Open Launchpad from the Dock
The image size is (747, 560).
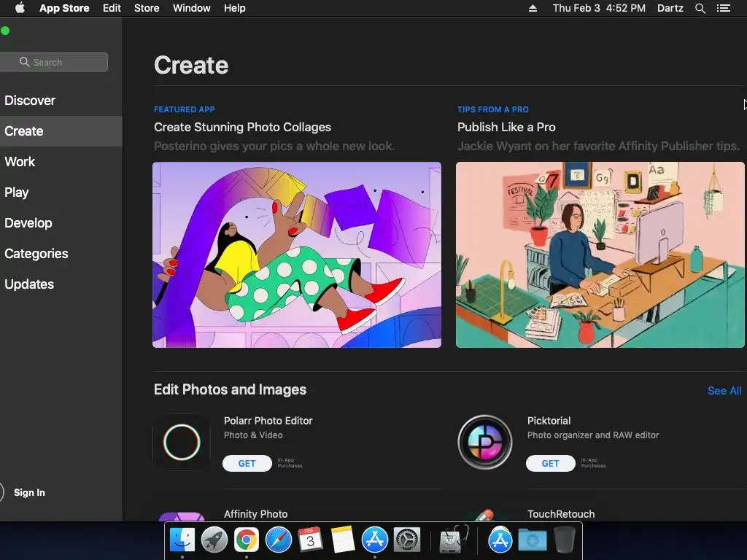click(x=214, y=540)
